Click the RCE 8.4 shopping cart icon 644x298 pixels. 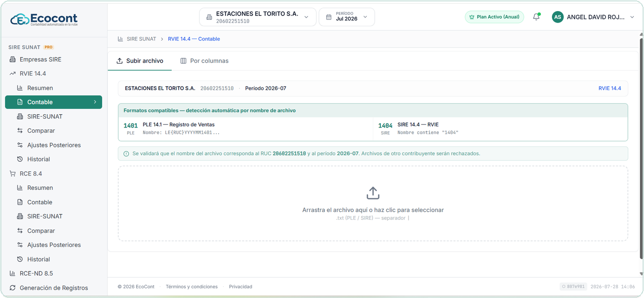(12, 174)
